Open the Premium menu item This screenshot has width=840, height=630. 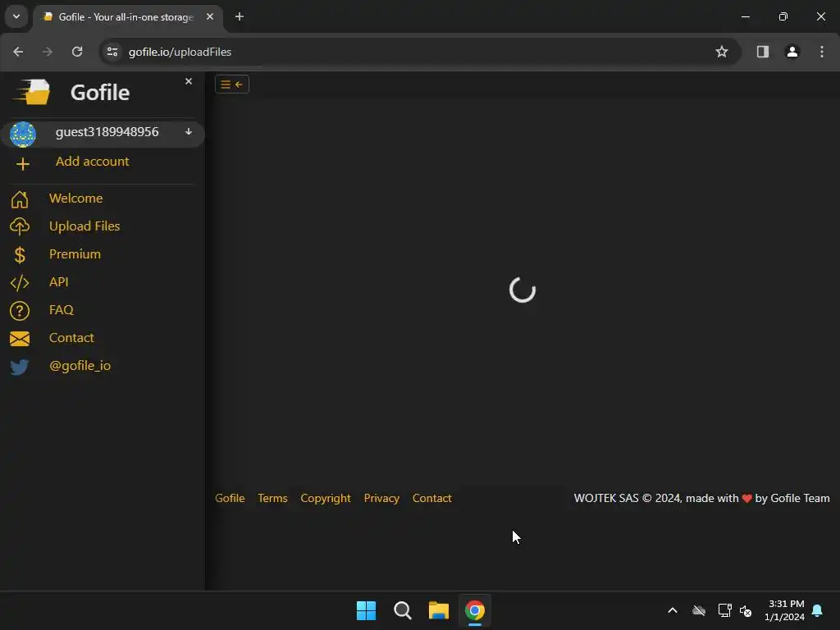[x=75, y=254]
